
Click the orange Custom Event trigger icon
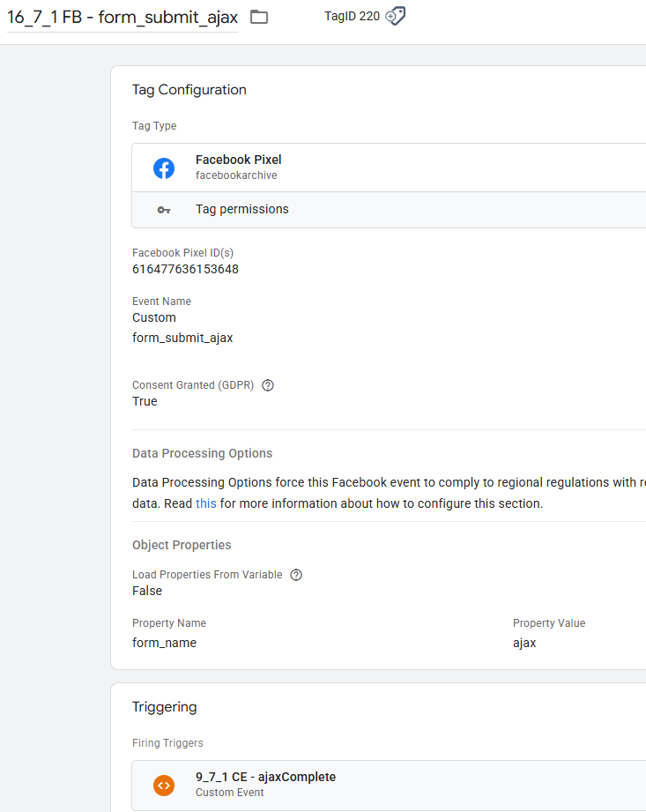pyautogui.click(x=164, y=785)
